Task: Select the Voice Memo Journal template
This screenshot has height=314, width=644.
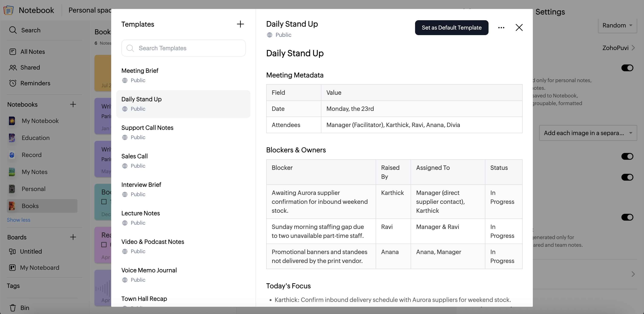Action: [183, 275]
